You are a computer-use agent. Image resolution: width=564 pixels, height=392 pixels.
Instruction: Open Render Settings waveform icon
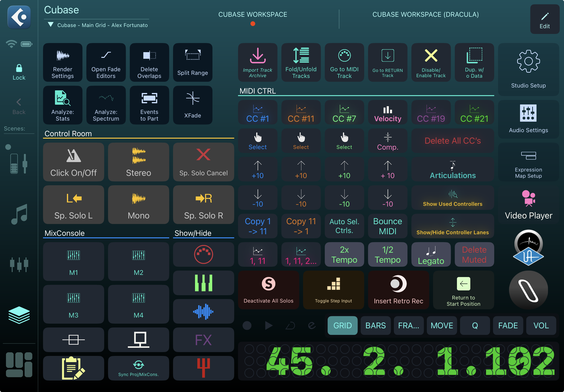63,56
